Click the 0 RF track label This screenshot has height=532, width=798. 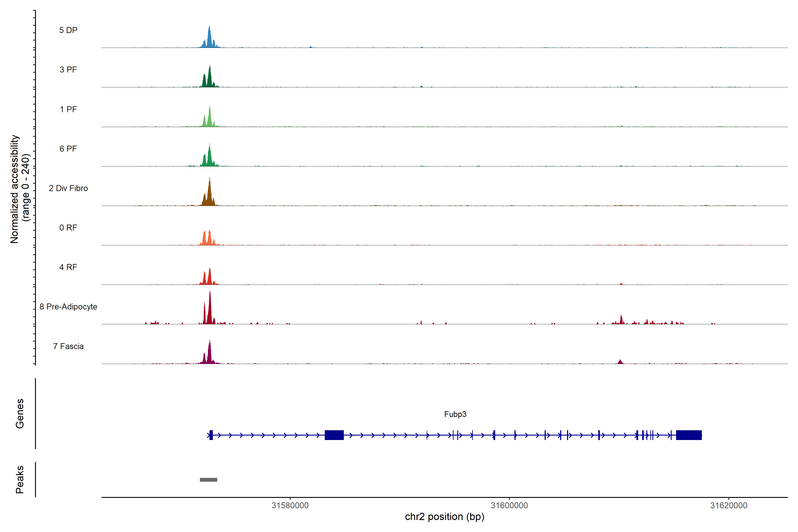(x=68, y=228)
